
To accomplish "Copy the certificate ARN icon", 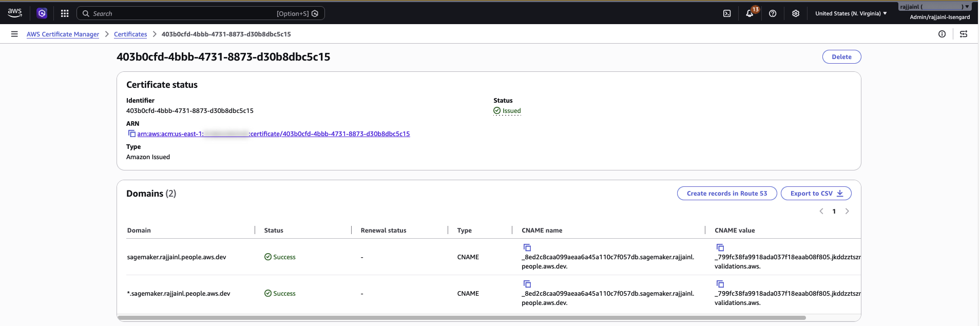I will click(131, 133).
